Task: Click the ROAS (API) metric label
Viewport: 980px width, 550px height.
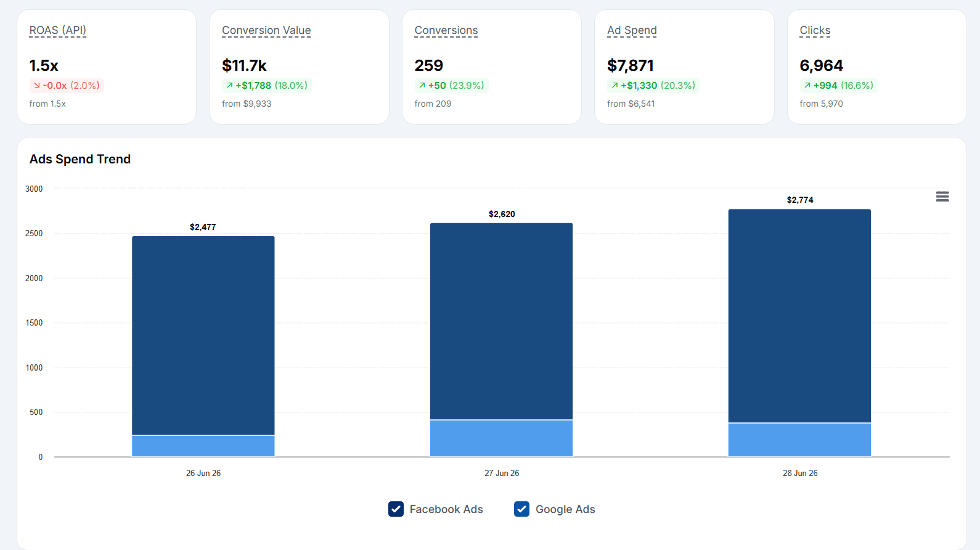Action: [58, 30]
